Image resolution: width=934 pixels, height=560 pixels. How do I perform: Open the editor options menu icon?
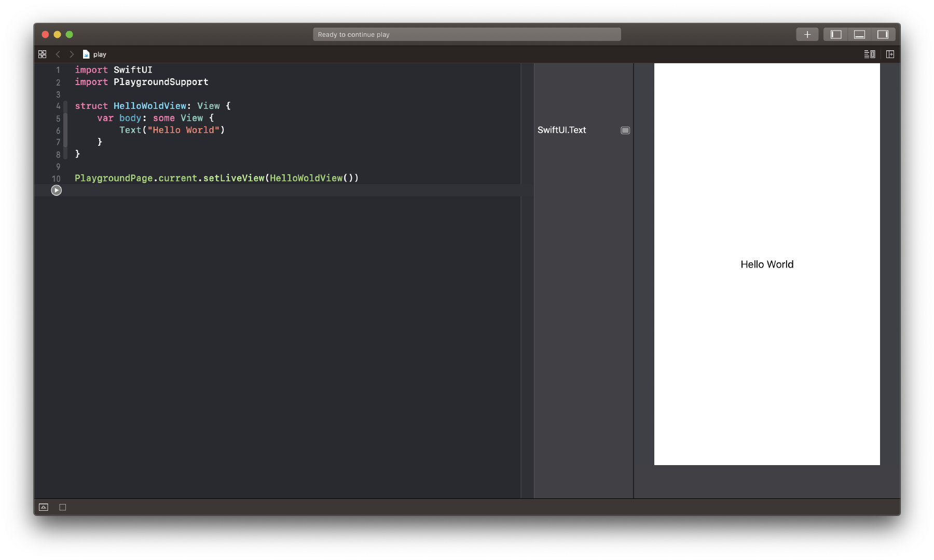pyautogui.click(x=870, y=54)
